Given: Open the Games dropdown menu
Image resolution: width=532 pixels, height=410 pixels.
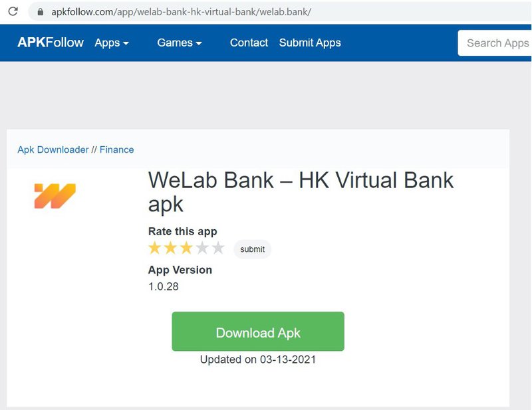Looking at the screenshot, I should tap(180, 43).
